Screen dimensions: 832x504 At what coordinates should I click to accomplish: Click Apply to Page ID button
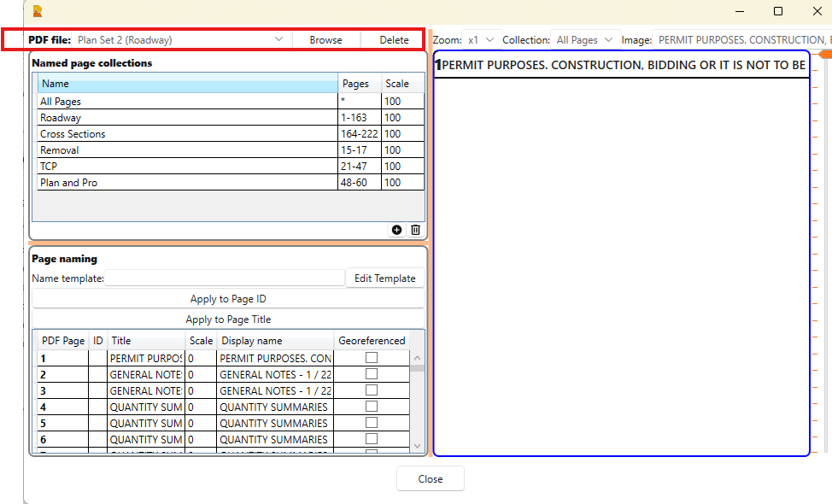[228, 299]
